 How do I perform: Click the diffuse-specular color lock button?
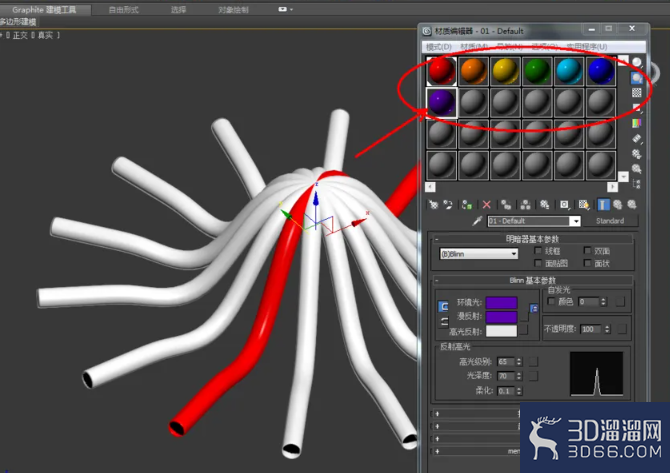444,321
